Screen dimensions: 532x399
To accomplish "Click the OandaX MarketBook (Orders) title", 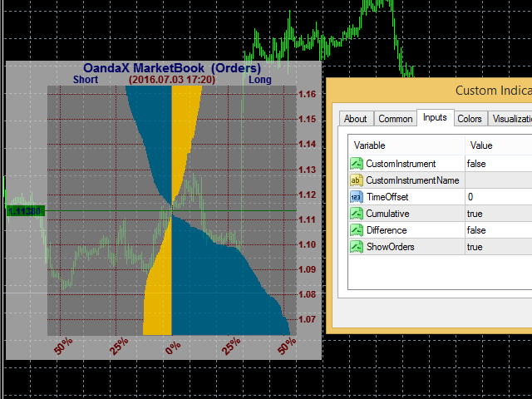I will coord(172,68).
